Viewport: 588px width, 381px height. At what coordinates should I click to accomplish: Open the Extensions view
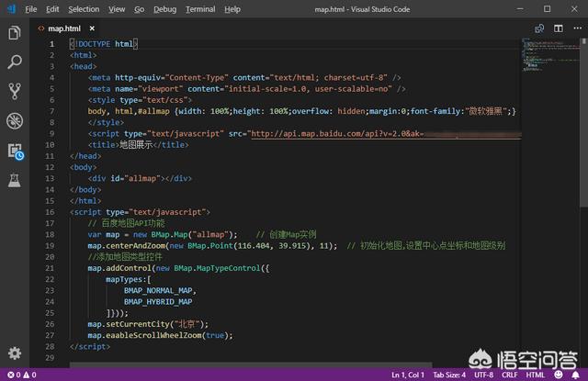14,150
